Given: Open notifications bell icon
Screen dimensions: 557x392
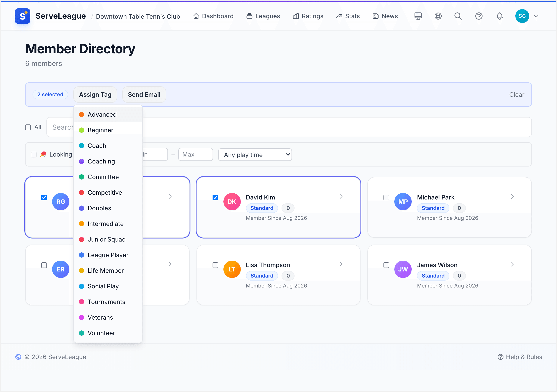Looking at the screenshot, I should tap(500, 16).
